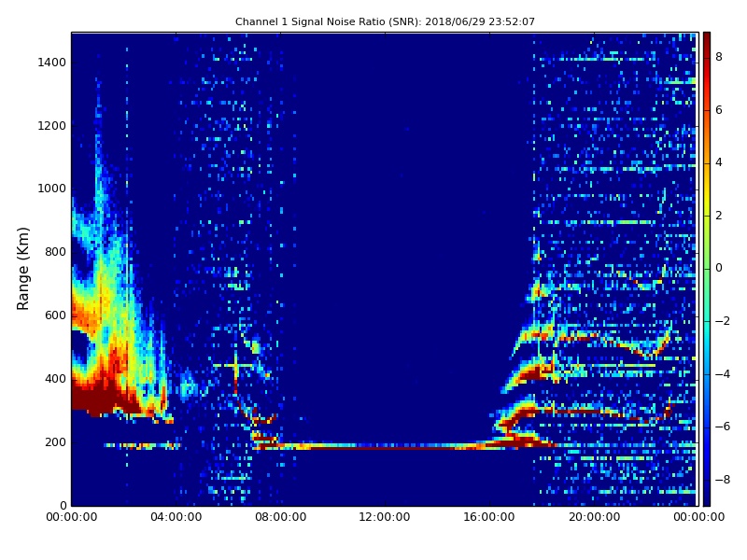Click the 'Range (Km)' y-axis label
Viewport: 747px width, 560px height.
tap(22, 269)
